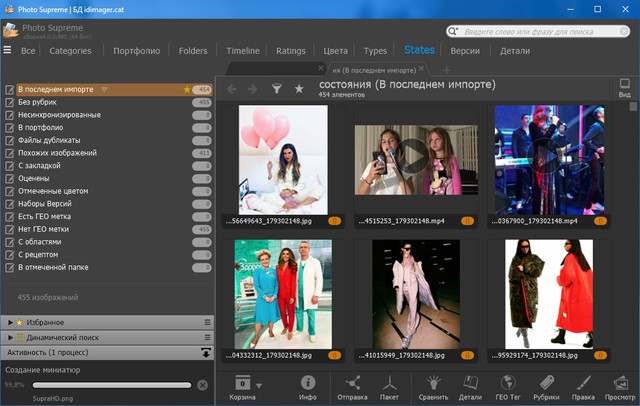
Task: Click the favorites star in thumbnail toolbar
Action: click(x=299, y=89)
